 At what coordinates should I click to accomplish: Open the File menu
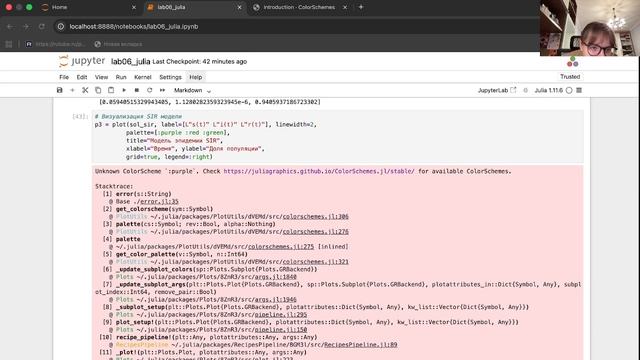pos(64,77)
